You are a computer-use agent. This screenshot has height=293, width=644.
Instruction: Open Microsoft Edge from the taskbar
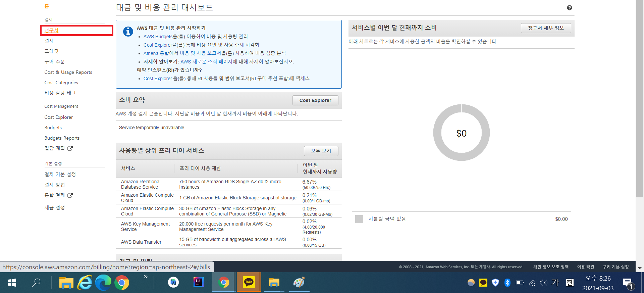tap(103, 283)
